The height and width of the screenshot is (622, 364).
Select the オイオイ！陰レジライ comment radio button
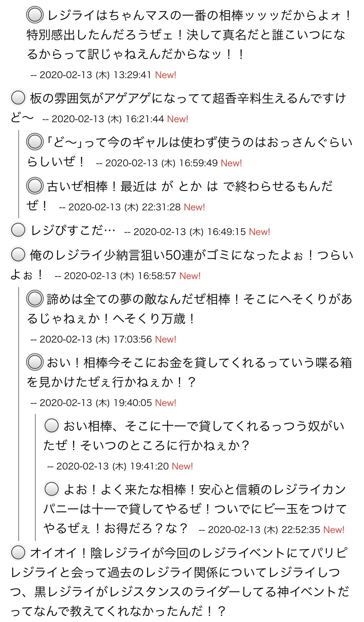[18, 553]
